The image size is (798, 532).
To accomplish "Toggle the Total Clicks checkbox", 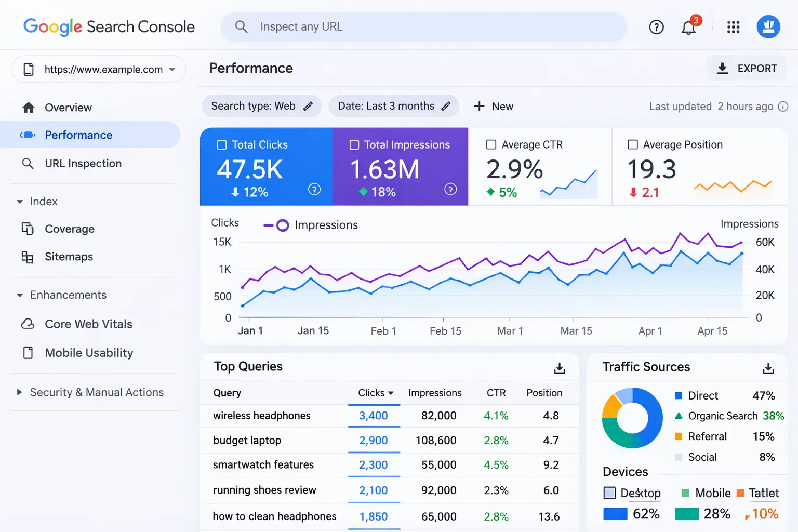I will (x=222, y=145).
